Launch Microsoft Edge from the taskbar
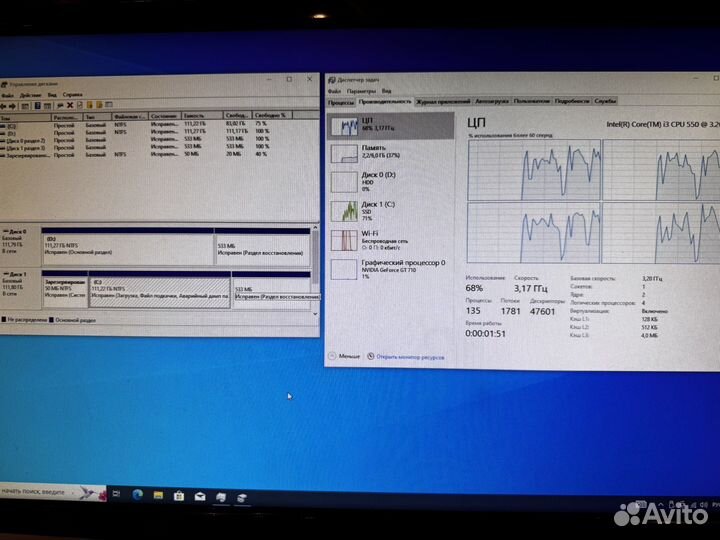The height and width of the screenshot is (540, 720). click(x=137, y=495)
